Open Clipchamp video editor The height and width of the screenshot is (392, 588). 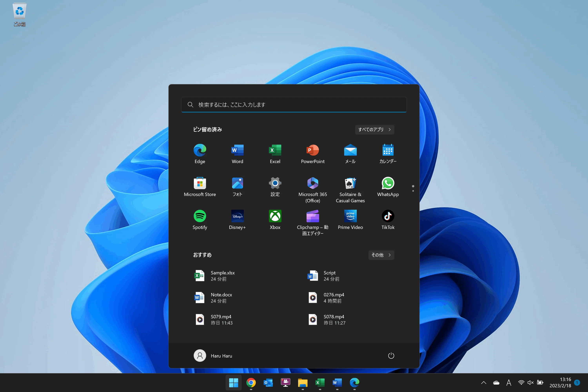[x=312, y=223]
